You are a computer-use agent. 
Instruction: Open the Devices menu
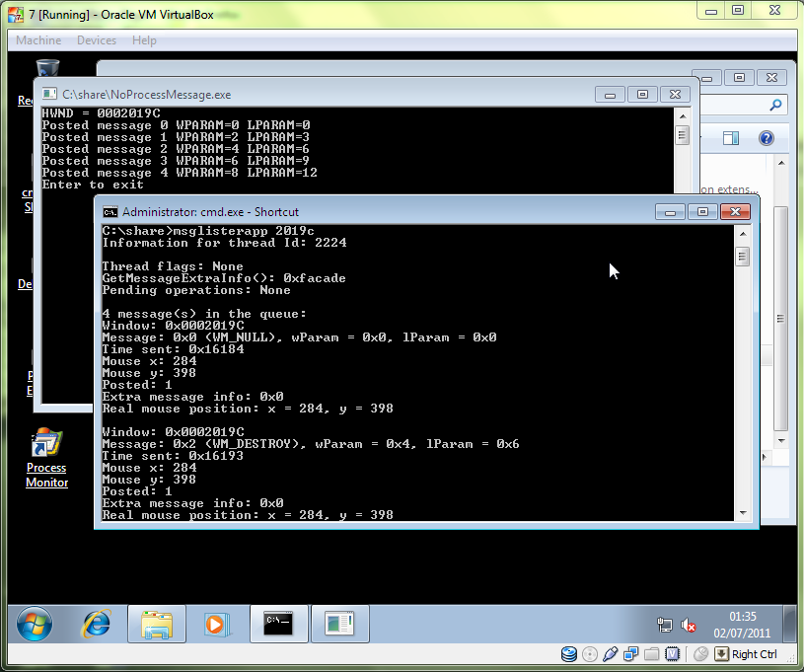[x=96, y=40]
